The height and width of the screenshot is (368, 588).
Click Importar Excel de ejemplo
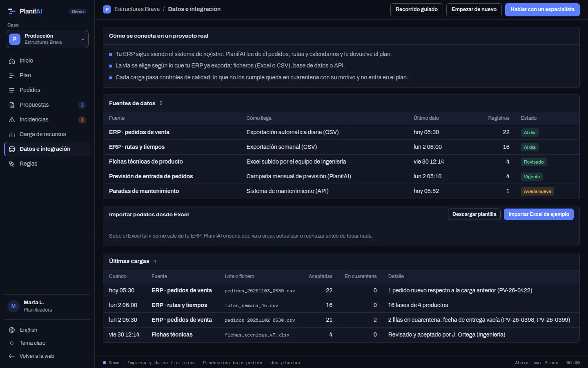point(539,214)
